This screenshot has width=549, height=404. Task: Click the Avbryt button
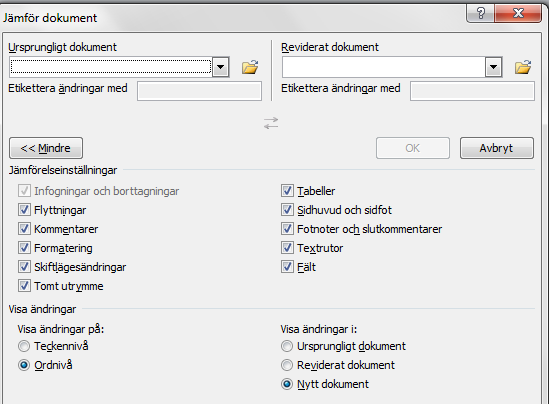497,148
